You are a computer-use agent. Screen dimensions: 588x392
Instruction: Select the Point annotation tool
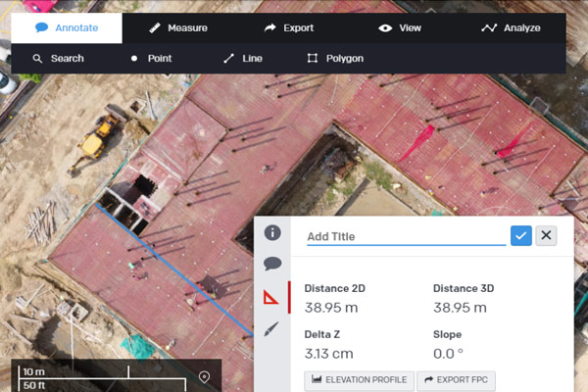tap(151, 58)
